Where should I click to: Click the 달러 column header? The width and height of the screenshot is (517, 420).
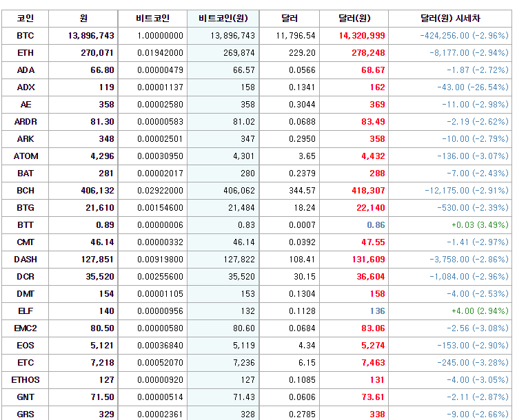pyautogui.click(x=290, y=18)
